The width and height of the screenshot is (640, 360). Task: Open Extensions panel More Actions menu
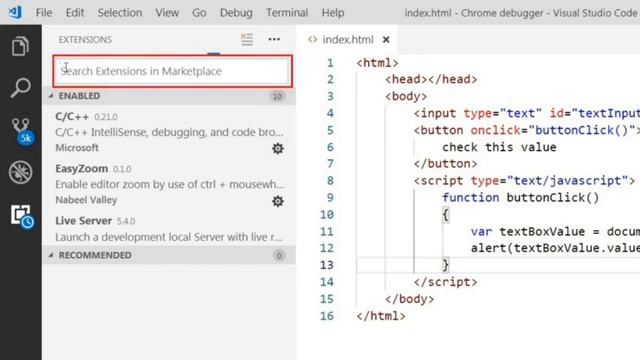tap(274, 39)
